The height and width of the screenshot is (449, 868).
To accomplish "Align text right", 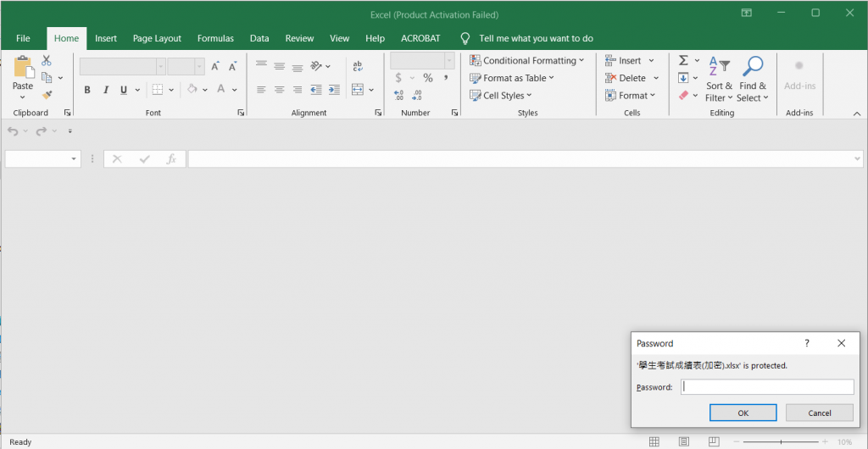I will click(x=298, y=90).
